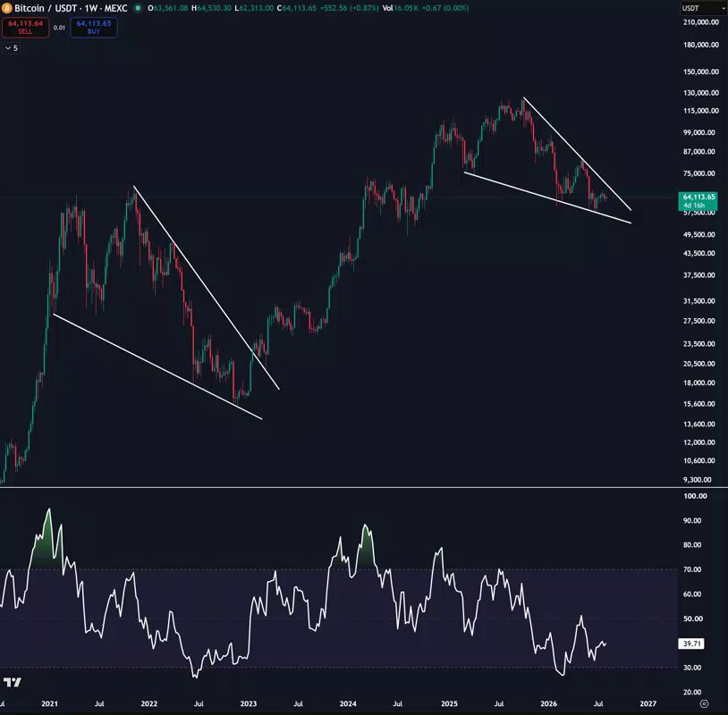Screen dimensions: 728x715
Task: Click the 2021 time axis label
Action: 50,704
